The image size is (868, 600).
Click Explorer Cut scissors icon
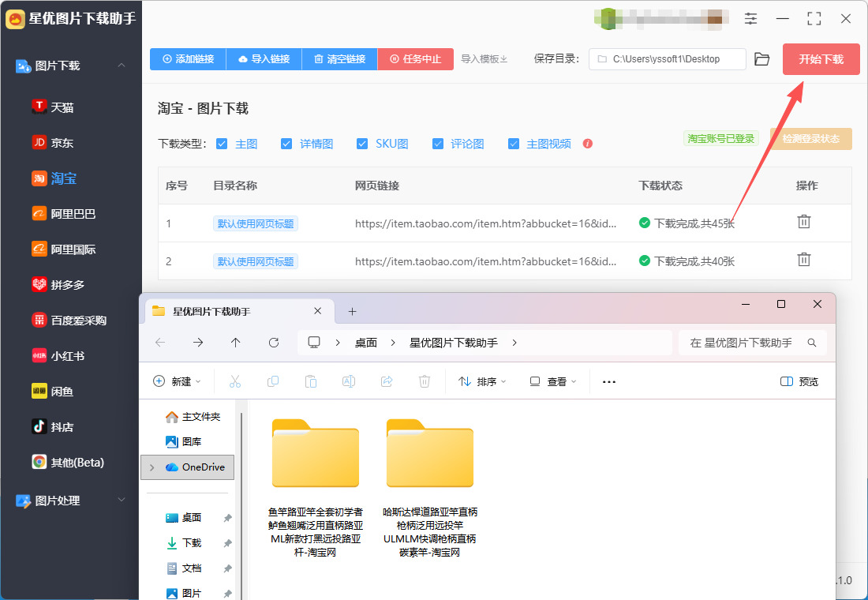[235, 381]
